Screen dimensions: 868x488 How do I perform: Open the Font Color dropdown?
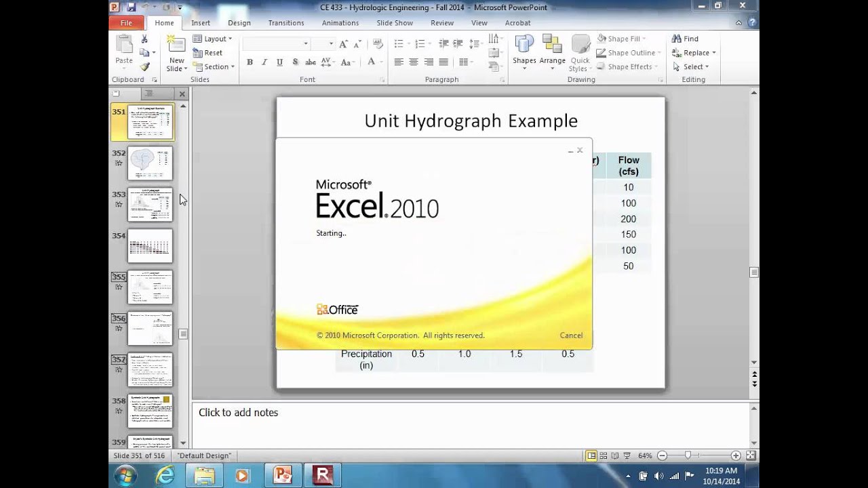pos(374,62)
